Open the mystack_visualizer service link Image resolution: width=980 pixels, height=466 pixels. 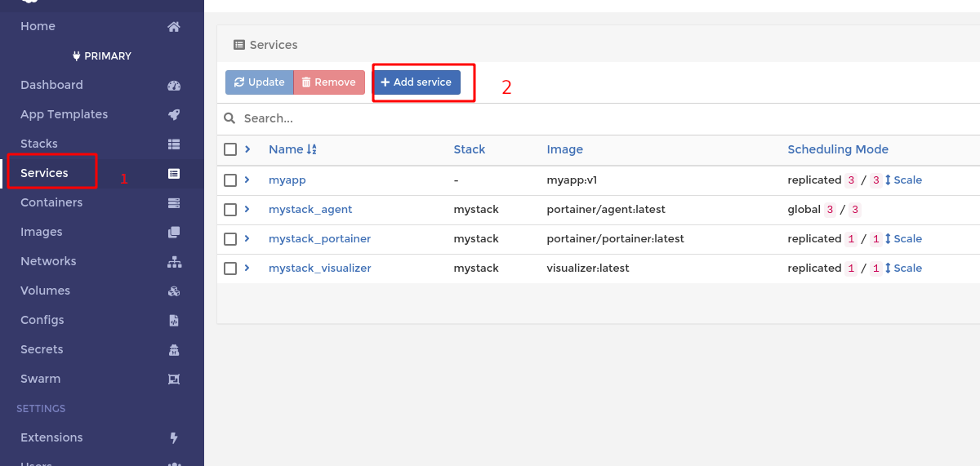pyautogui.click(x=320, y=268)
